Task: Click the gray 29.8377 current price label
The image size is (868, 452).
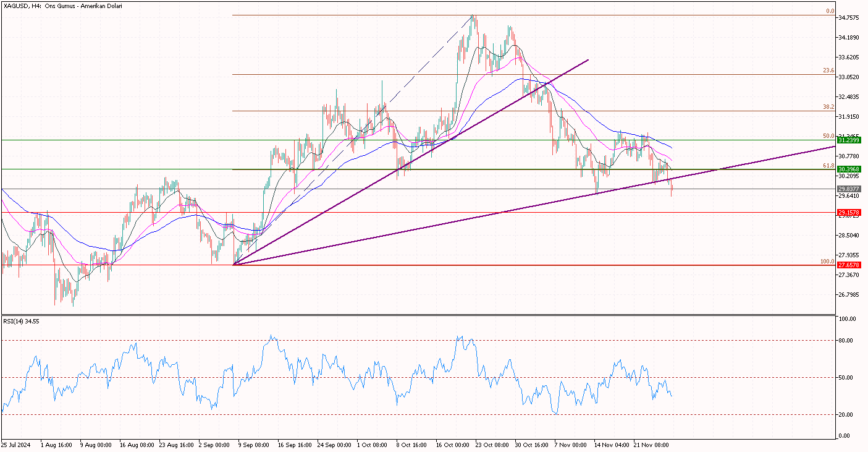Action: click(849, 189)
